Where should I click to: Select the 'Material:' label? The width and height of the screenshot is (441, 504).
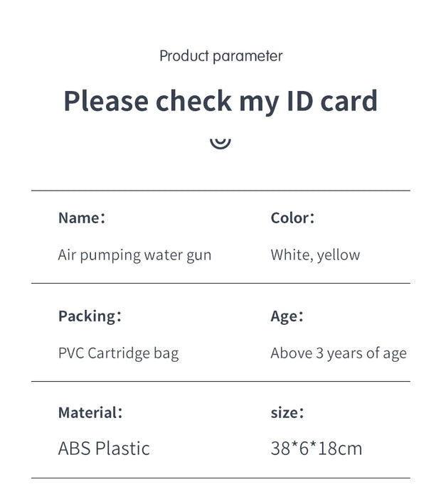pyautogui.click(x=90, y=412)
